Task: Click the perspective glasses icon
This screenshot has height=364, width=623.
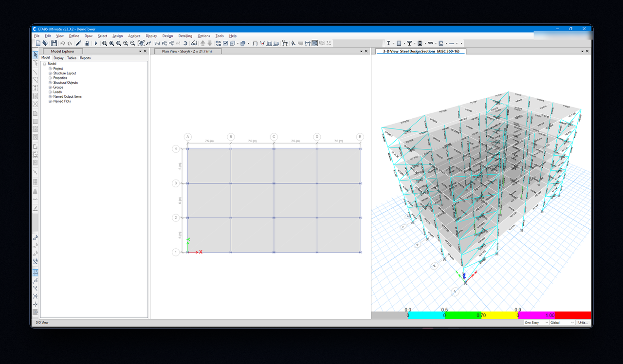Action: 194,43
